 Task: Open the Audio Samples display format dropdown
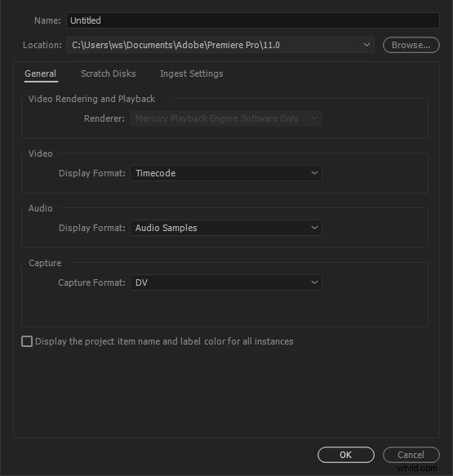226,228
